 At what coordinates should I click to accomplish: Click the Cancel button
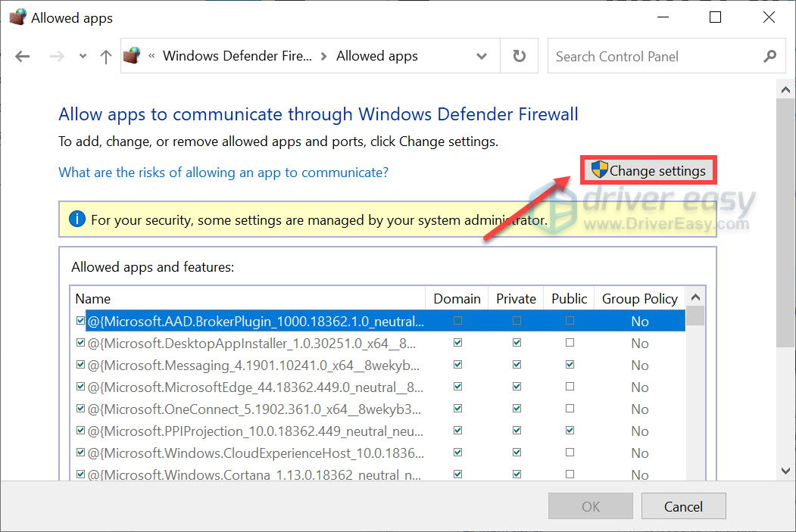[683, 506]
